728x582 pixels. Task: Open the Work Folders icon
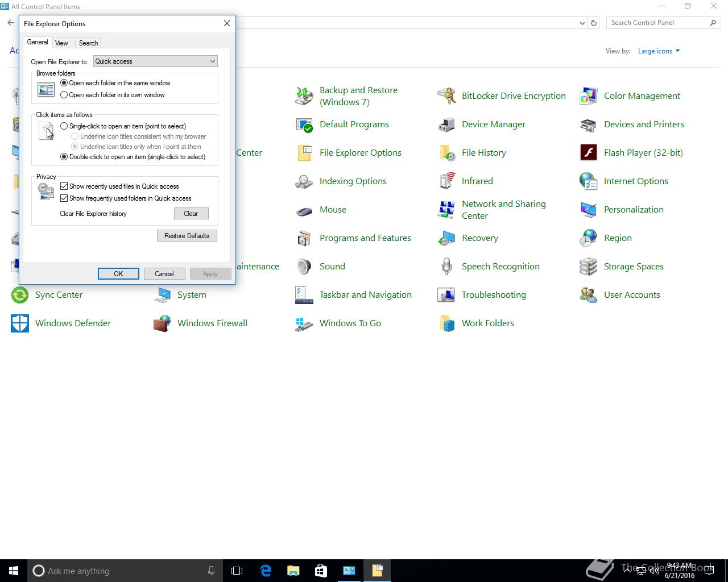(x=446, y=323)
